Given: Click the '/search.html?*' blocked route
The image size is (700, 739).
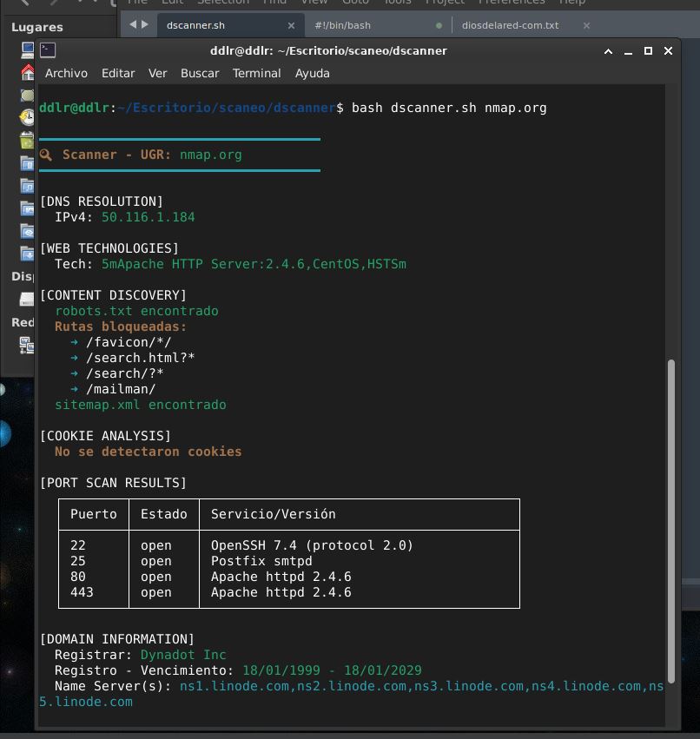Looking at the screenshot, I should [x=140, y=358].
